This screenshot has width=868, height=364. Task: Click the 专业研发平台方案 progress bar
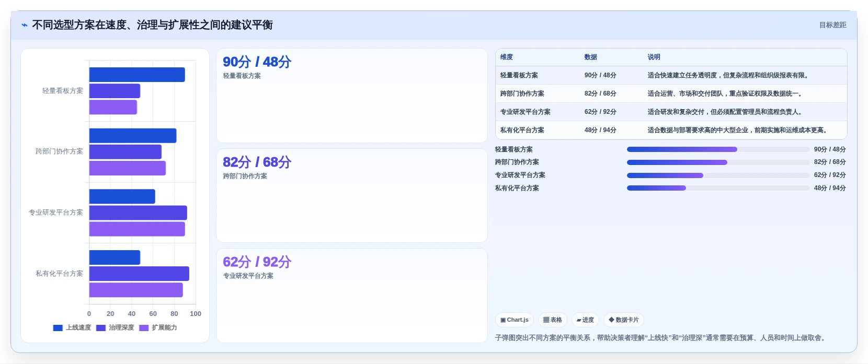pyautogui.click(x=718, y=175)
